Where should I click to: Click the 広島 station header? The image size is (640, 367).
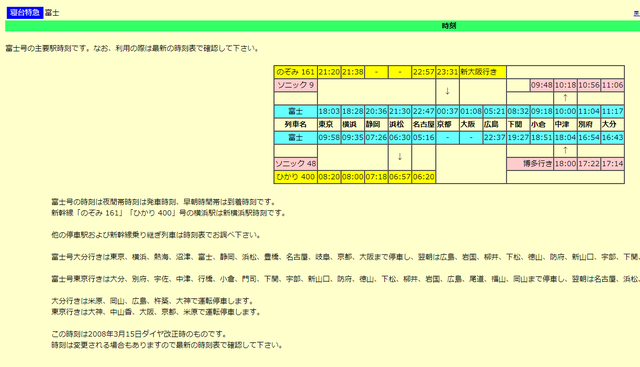click(495, 124)
